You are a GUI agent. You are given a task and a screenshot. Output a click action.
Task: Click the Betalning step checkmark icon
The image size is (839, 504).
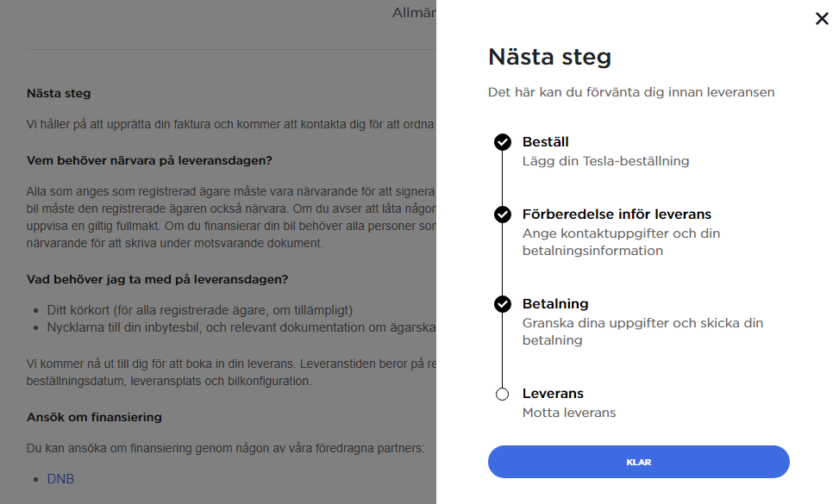503,304
